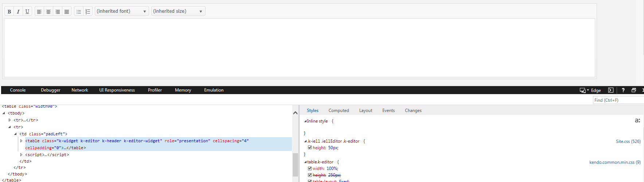Screen dimensions: 644x182
Task: Expand the script node
Action: click(21, 155)
